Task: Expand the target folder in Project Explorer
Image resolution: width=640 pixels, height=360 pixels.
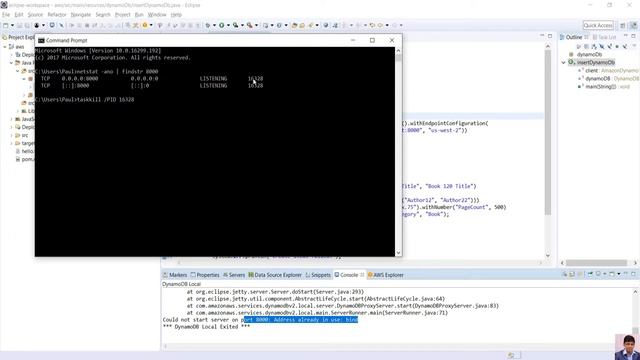Action: click(11, 143)
